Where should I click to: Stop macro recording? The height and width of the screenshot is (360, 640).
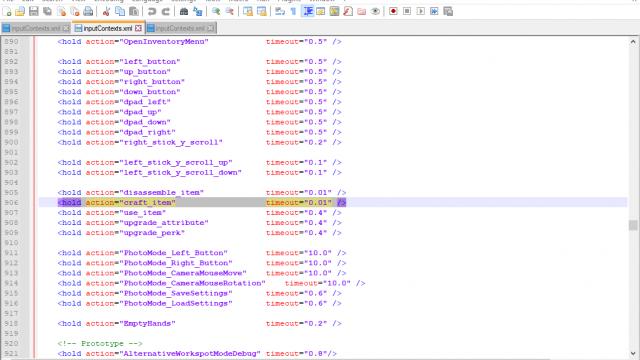tap(407, 11)
